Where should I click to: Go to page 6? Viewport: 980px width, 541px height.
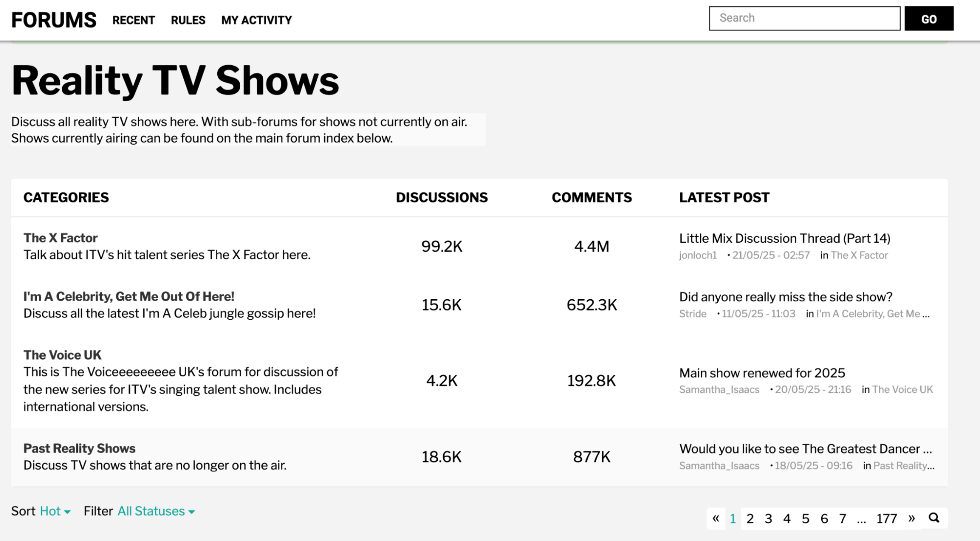click(x=824, y=518)
